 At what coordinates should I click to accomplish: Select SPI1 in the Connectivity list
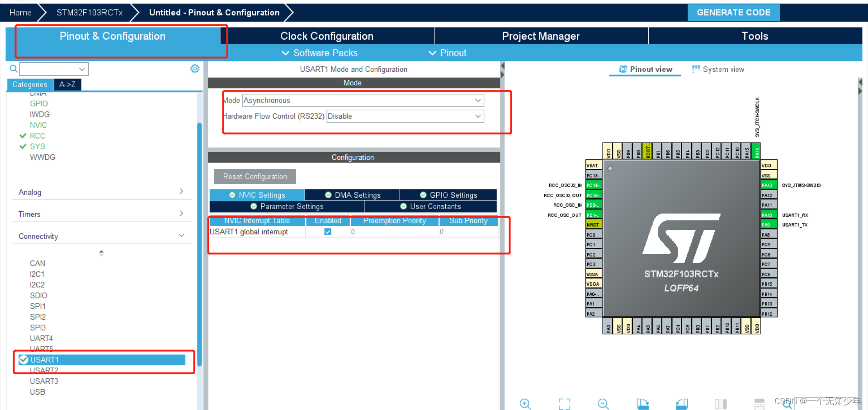pos(38,306)
